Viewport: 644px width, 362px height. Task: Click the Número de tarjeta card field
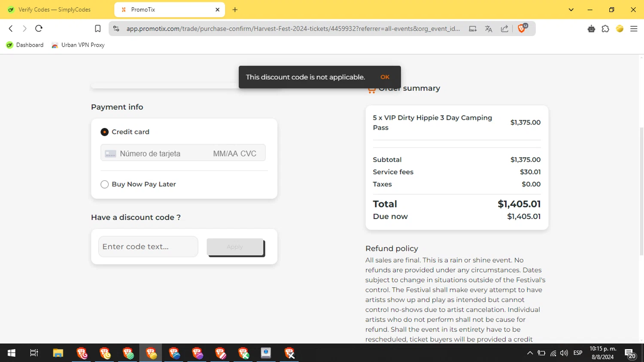point(150,154)
